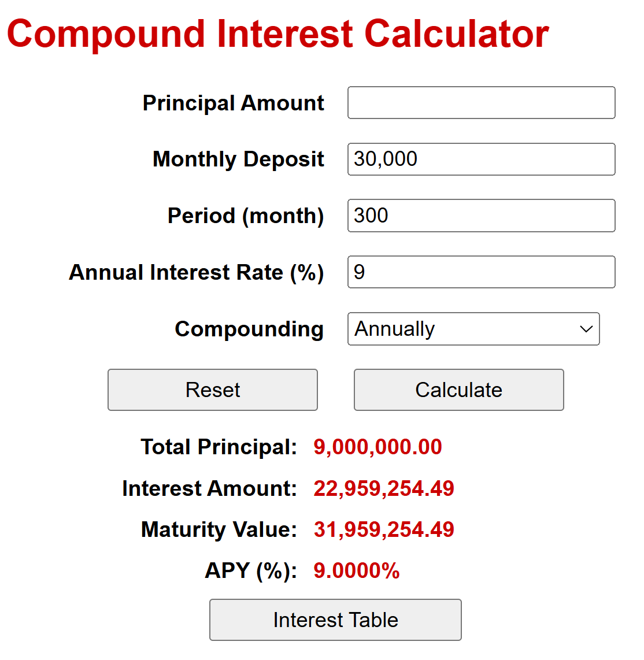The image size is (644, 660).
Task: Click the APY result 9.0000%
Action: click(x=357, y=571)
